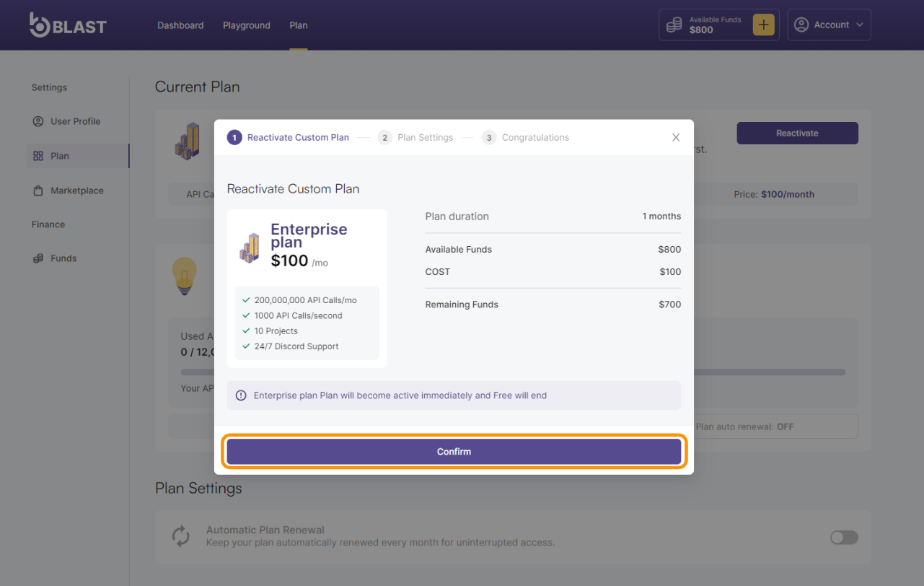Close the Reactivate Custom Plan dialog
The width and height of the screenshot is (924, 586).
pyautogui.click(x=676, y=138)
